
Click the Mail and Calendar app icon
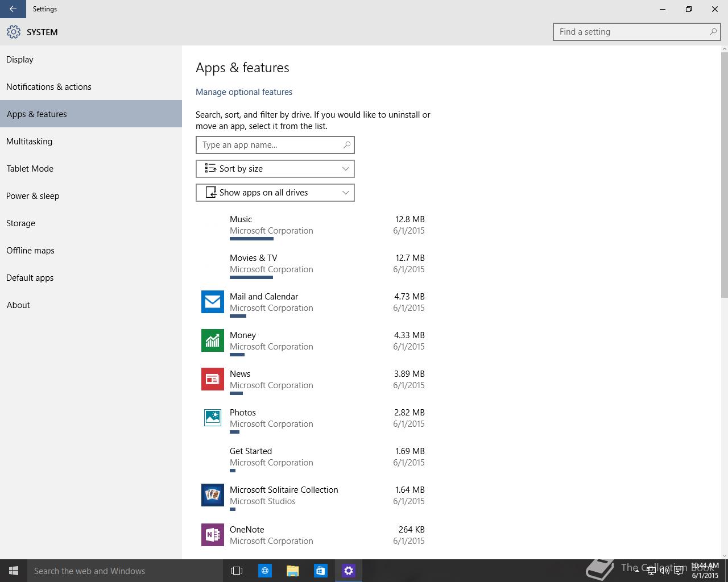coord(213,302)
